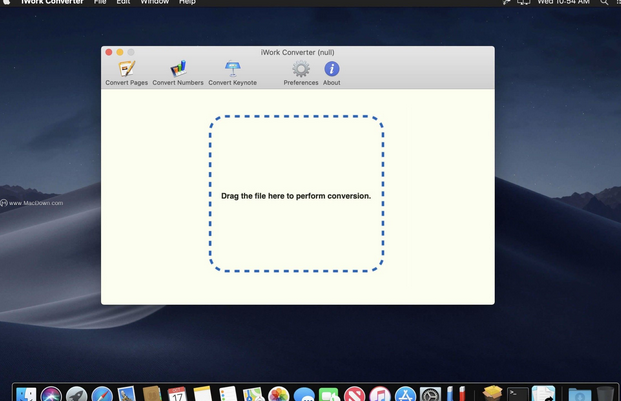
Task: Open App Store icon in the Dock
Action: click(405, 394)
